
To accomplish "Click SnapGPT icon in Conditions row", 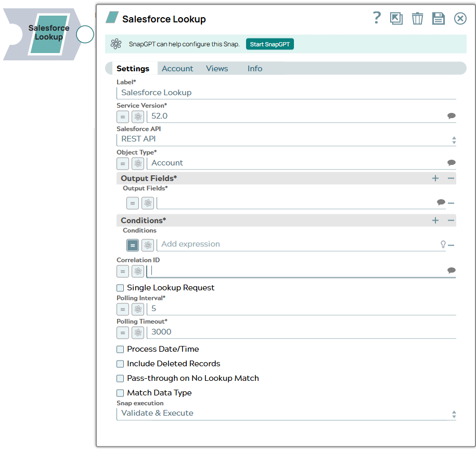I will tap(148, 245).
